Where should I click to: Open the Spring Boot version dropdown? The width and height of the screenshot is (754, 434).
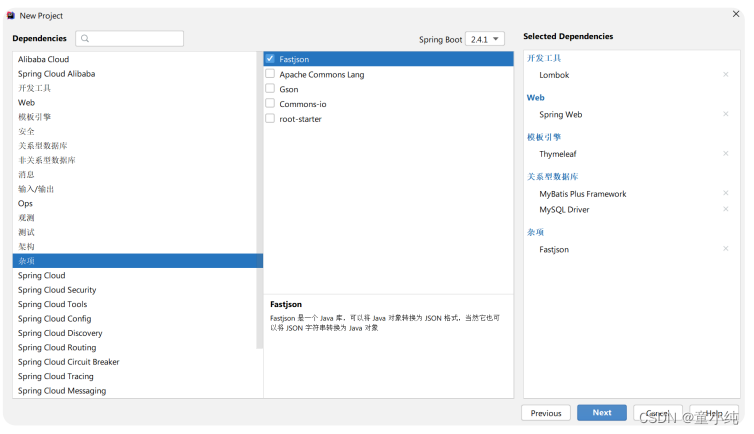pos(485,39)
